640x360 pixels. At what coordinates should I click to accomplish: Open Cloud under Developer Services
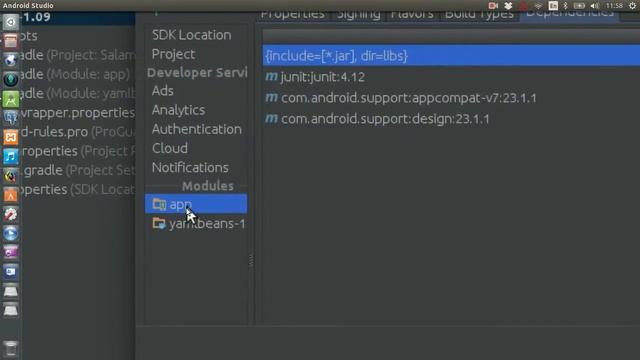coord(170,148)
